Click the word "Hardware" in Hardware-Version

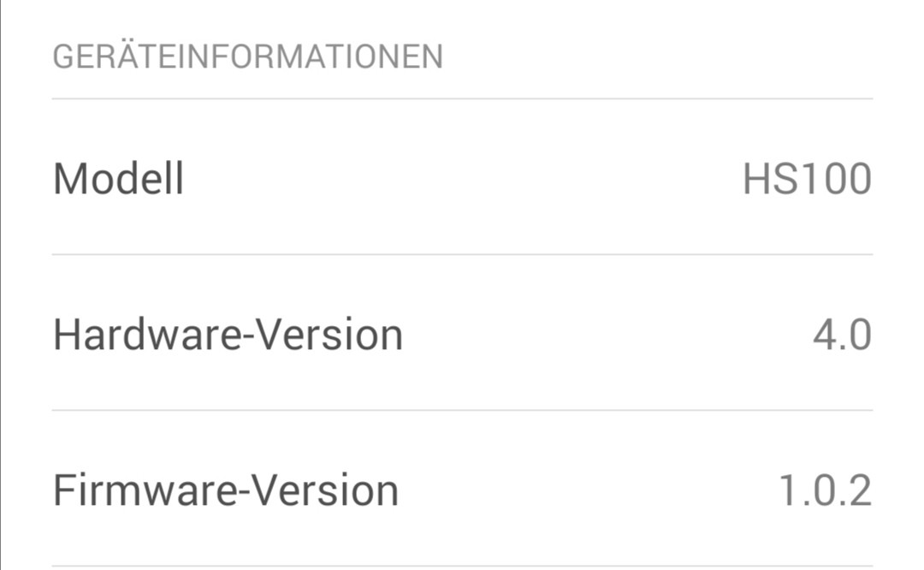(x=147, y=335)
